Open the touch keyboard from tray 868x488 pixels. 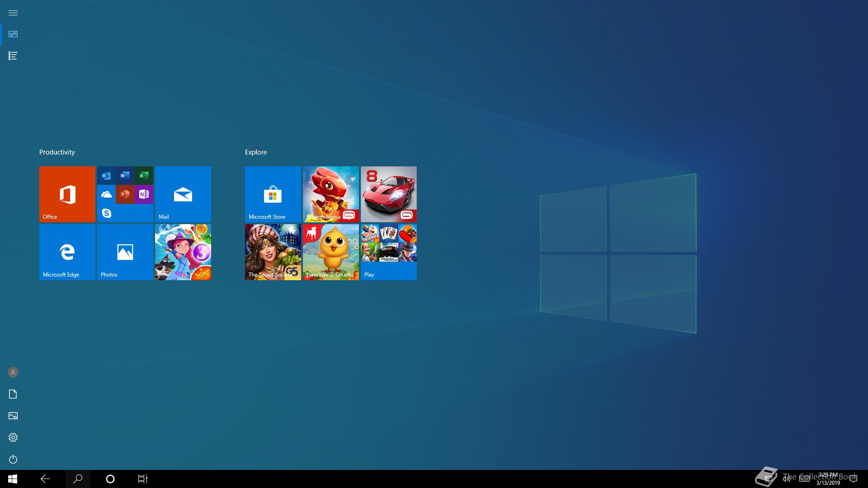coord(804,479)
